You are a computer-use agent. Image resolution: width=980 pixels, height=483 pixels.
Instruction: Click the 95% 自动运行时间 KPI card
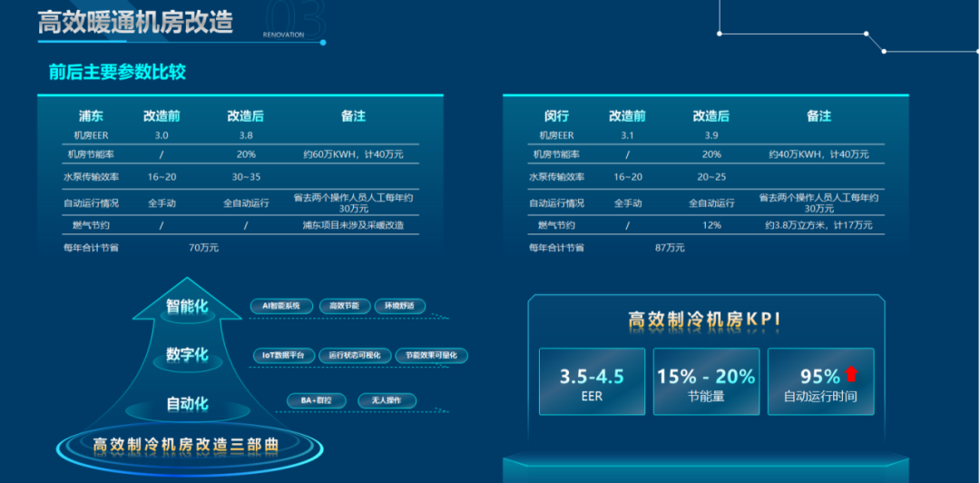820,381
